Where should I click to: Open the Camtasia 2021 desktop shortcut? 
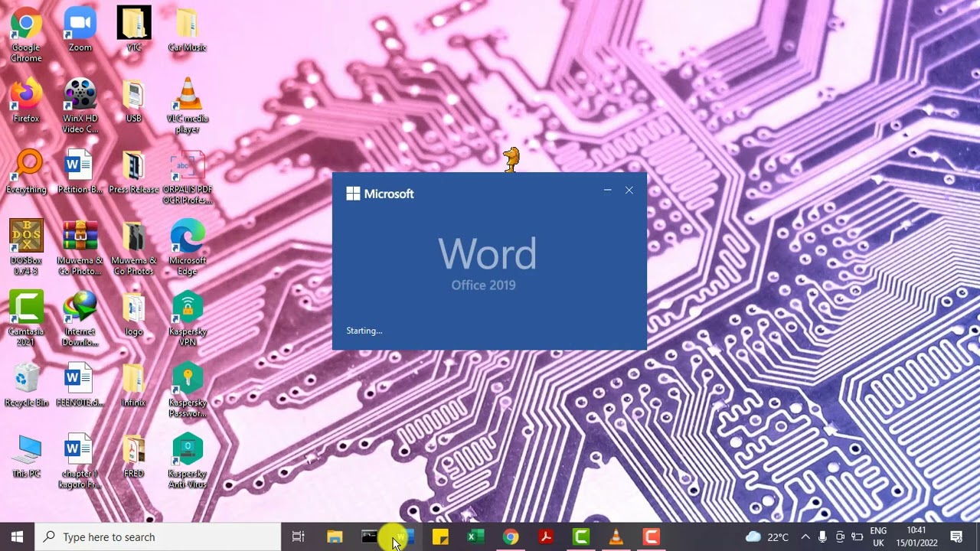click(x=26, y=319)
